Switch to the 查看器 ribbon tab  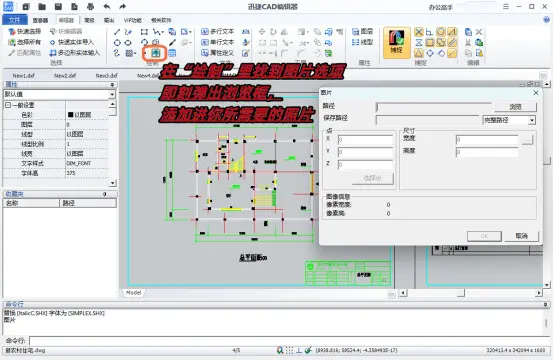click(40, 20)
